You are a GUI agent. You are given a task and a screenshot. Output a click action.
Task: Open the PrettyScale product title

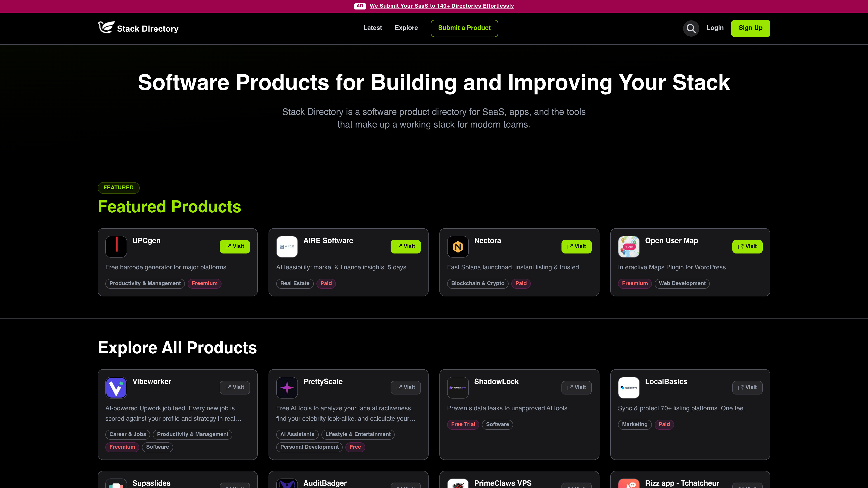click(x=323, y=382)
